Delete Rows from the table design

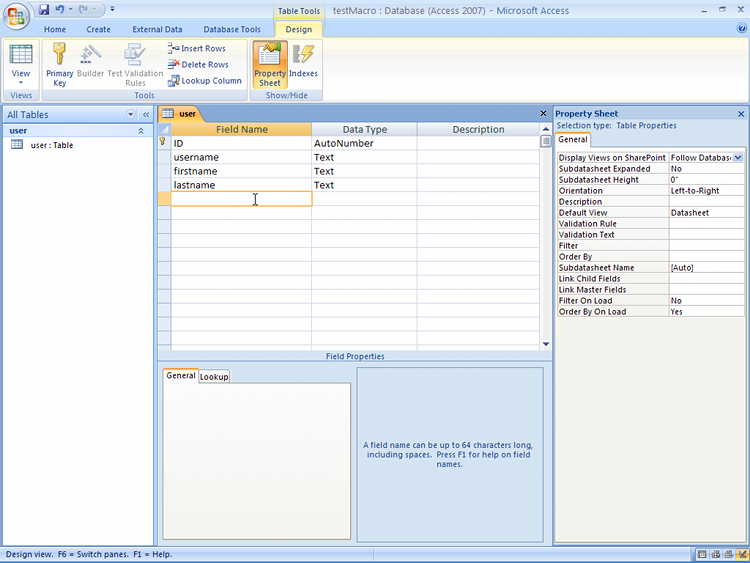(x=198, y=65)
